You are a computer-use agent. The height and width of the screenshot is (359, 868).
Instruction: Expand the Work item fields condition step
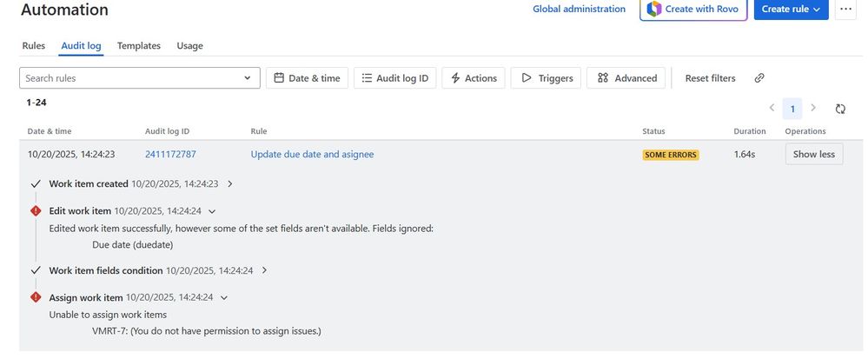[x=264, y=270]
